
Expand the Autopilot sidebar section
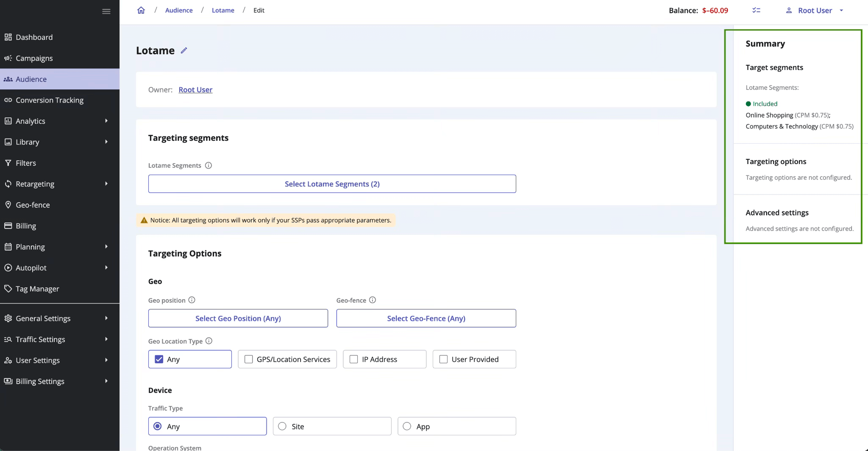106,267
